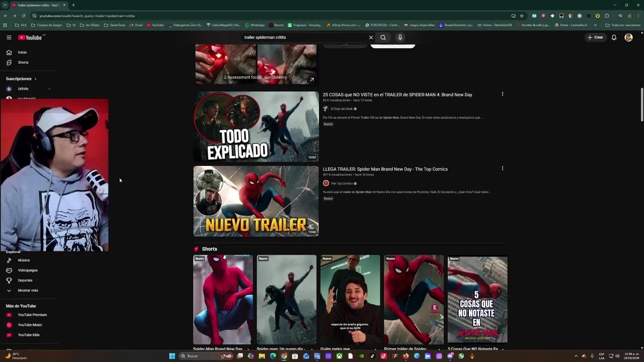644x362 pixels.
Task: Expand Mostrar más in the sidebar
Action: point(28,290)
